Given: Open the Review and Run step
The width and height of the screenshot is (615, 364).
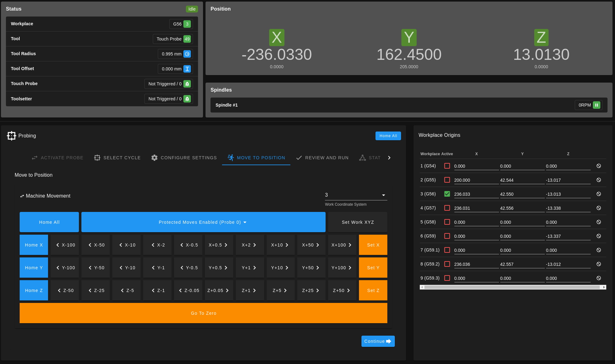Looking at the screenshot, I should pos(322,158).
